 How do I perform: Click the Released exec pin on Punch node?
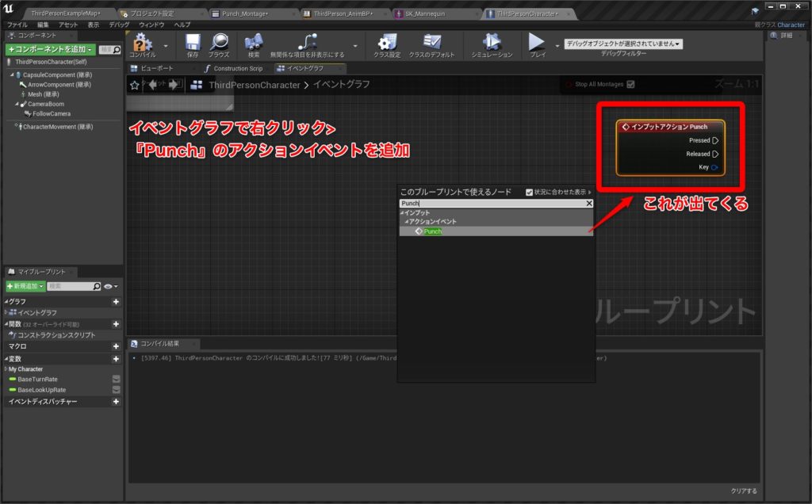tap(715, 154)
